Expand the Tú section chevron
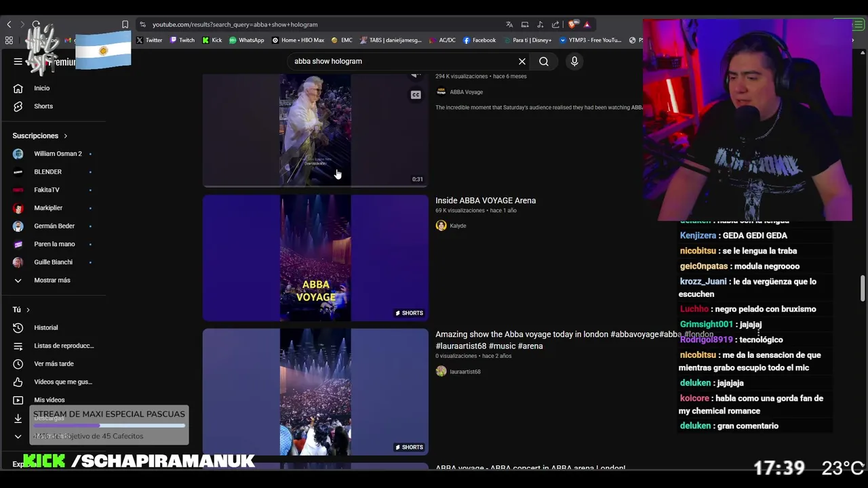Viewport: 868px width, 488px height. [x=28, y=310]
